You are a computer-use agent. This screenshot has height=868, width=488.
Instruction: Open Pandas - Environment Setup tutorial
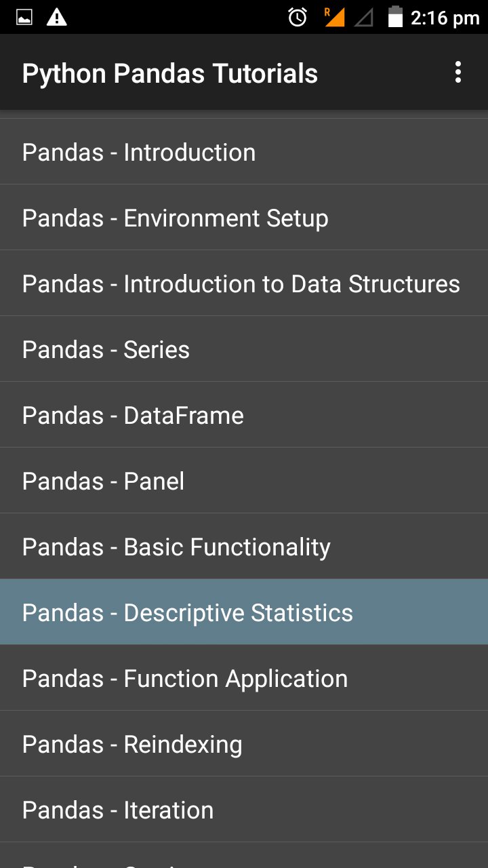(244, 218)
